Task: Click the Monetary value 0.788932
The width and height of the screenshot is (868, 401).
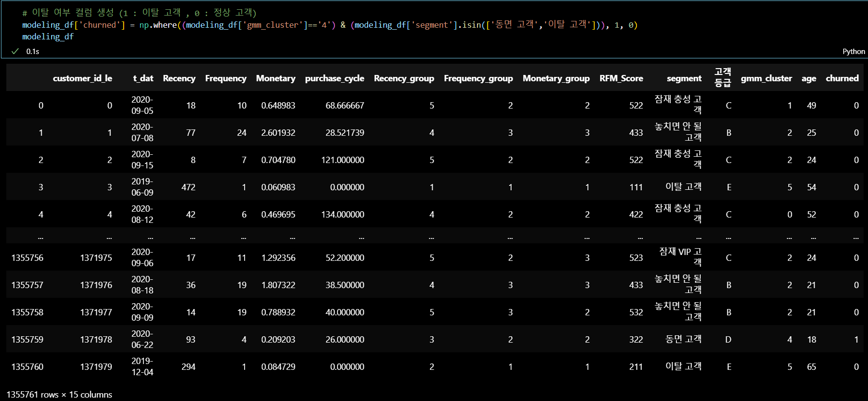Action: click(x=278, y=312)
